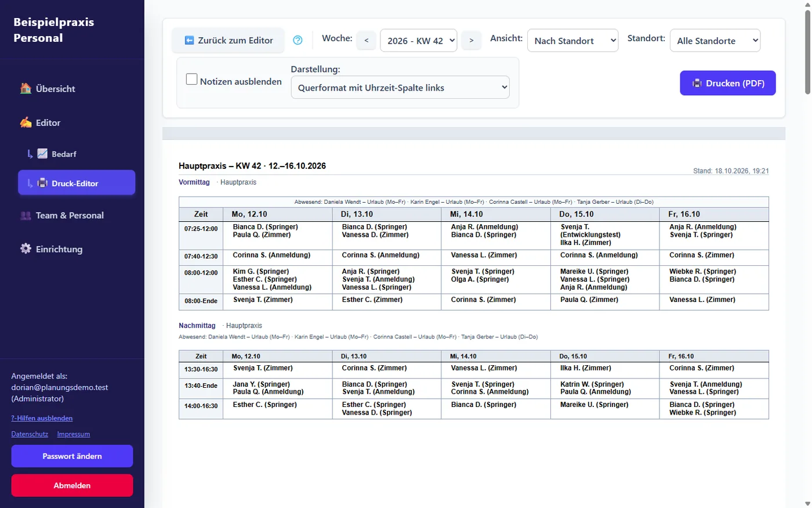This screenshot has height=508, width=812.
Task: Open Einrichtung in the sidebar
Action: point(77,249)
